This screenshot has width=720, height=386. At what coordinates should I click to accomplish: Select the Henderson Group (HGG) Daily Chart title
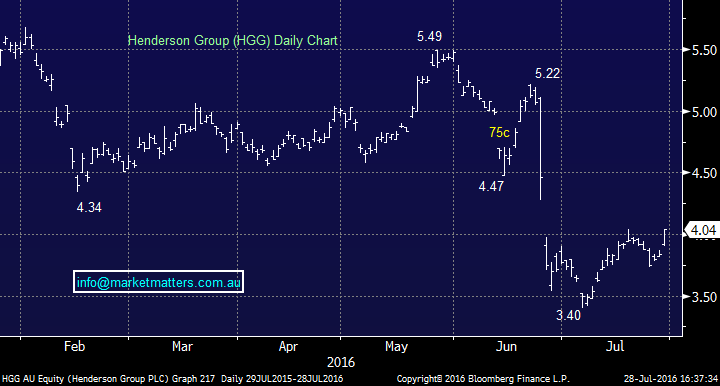click(232, 41)
